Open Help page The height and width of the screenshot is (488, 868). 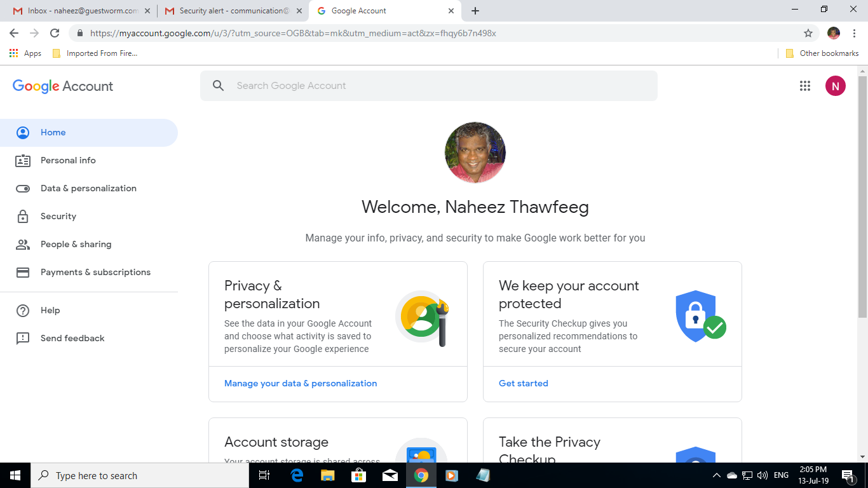click(x=89, y=311)
